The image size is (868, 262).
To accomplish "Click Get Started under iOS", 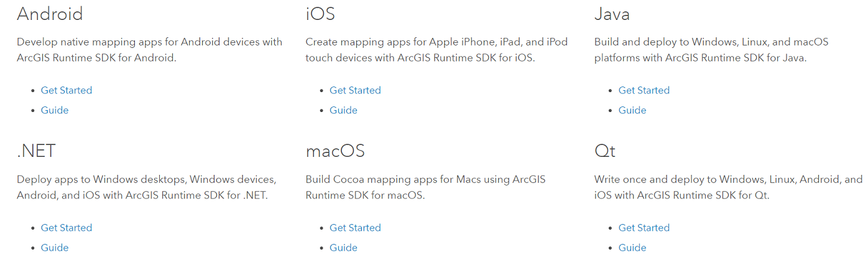I will [x=355, y=90].
